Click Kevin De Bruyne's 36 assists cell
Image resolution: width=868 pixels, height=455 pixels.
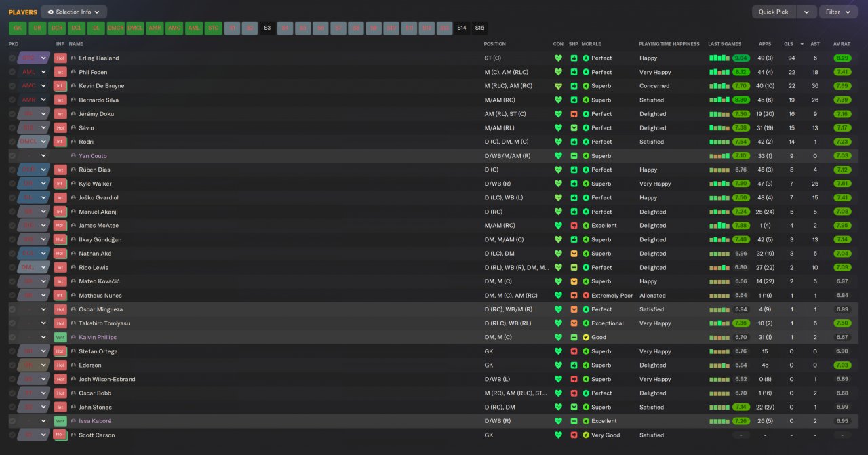point(814,86)
